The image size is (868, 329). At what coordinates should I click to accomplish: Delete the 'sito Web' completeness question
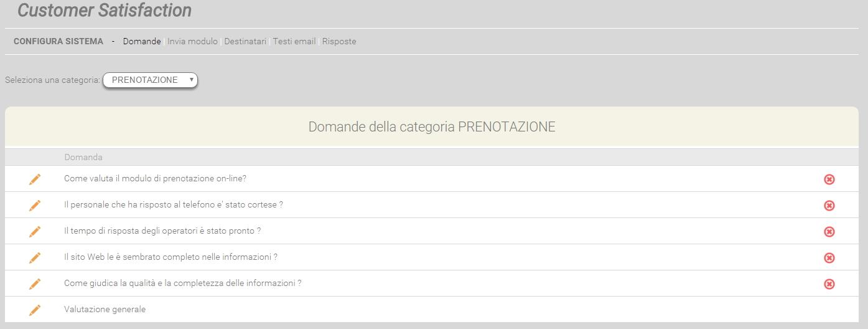[x=829, y=258]
